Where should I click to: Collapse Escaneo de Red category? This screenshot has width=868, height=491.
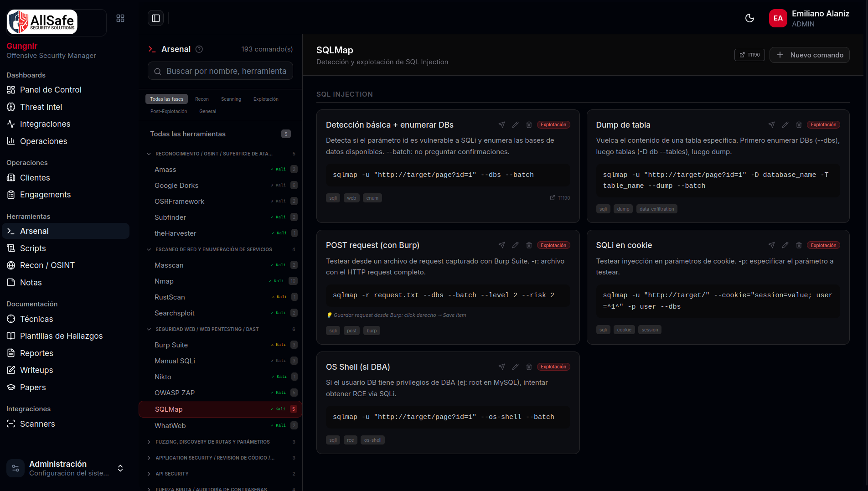point(221,249)
